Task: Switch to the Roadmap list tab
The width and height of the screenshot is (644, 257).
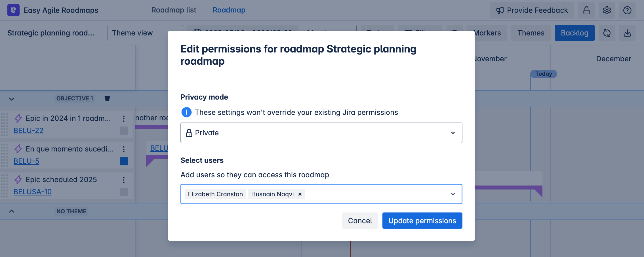Action: tap(174, 10)
